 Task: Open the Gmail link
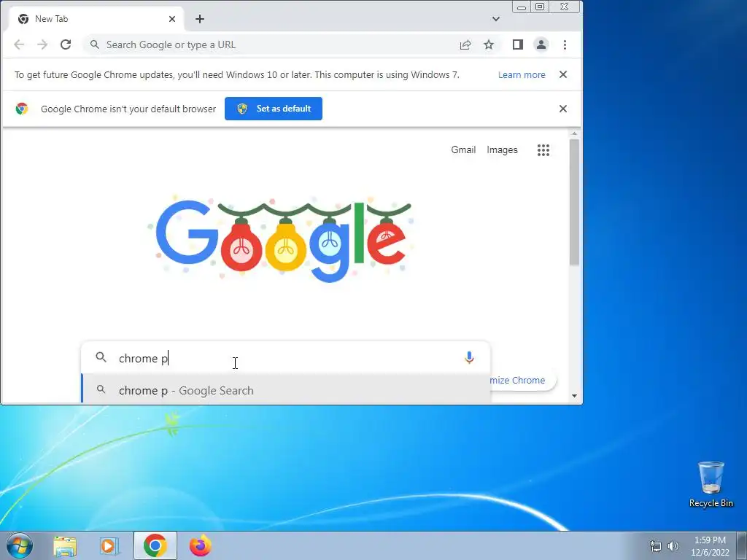point(463,149)
